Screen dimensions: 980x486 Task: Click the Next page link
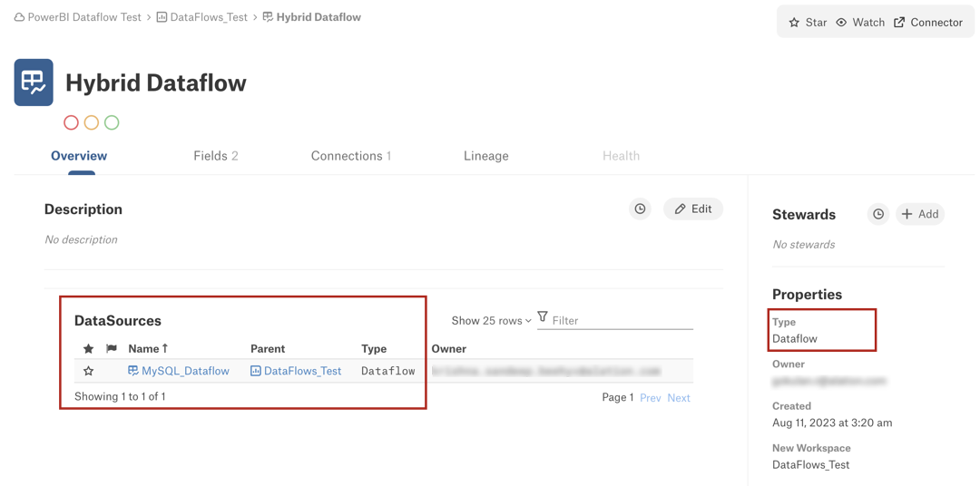pyautogui.click(x=679, y=398)
